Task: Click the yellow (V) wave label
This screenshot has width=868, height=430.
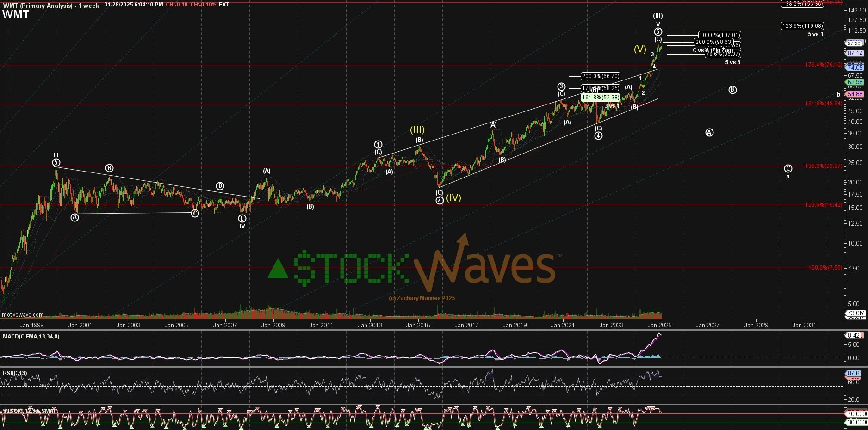Action: coord(640,49)
